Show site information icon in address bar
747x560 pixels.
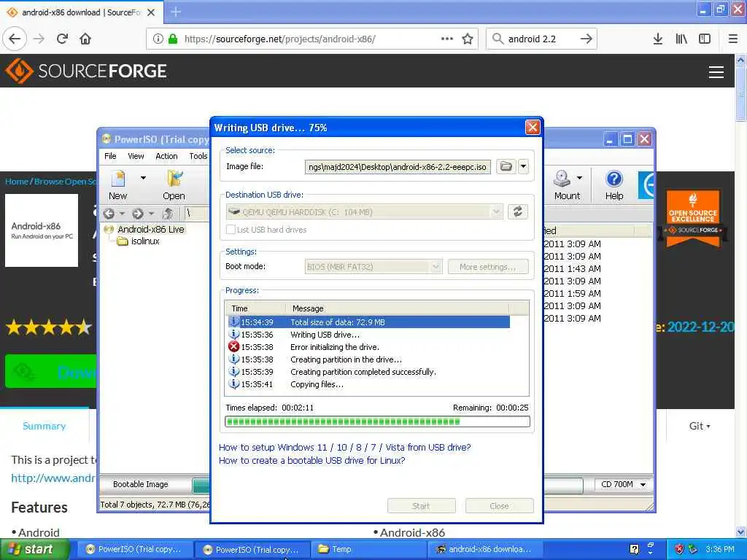click(x=158, y=39)
